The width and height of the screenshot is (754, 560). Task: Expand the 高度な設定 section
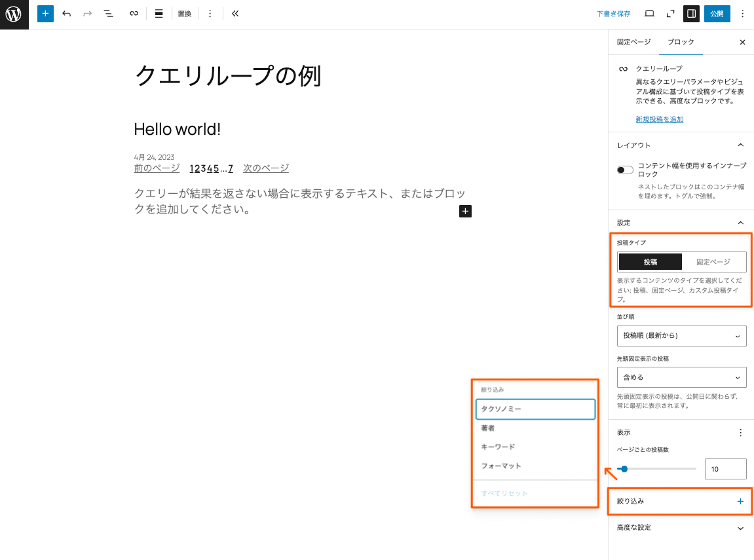coord(681,528)
